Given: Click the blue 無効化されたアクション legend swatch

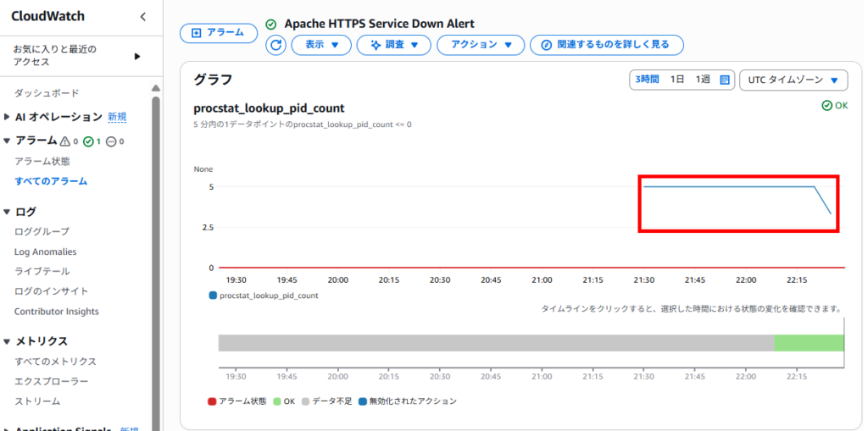Looking at the screenshot, I should pyautogui.click(x=363, y=401).
